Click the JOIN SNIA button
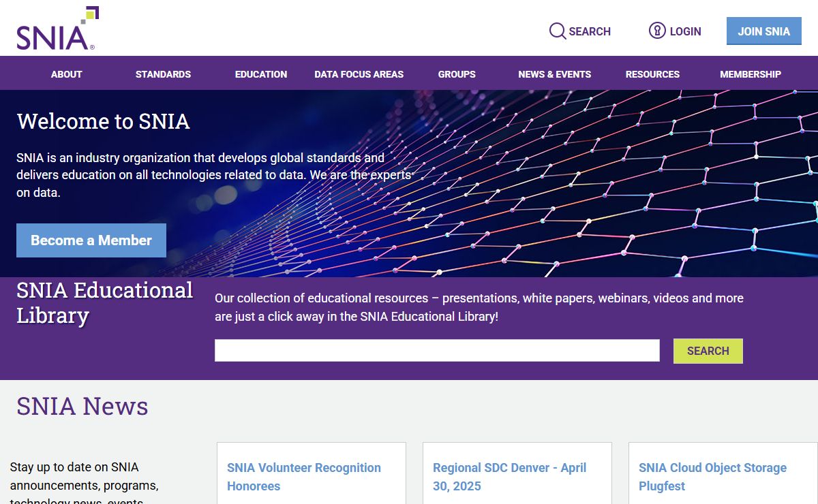The image size is (818, 504). pos(764,31)
